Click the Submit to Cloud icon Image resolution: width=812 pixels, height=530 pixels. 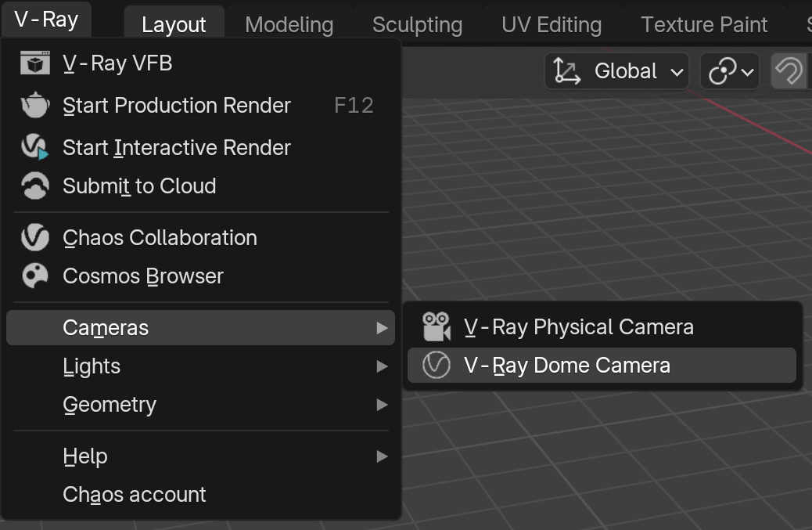click(x=34, y=186)
